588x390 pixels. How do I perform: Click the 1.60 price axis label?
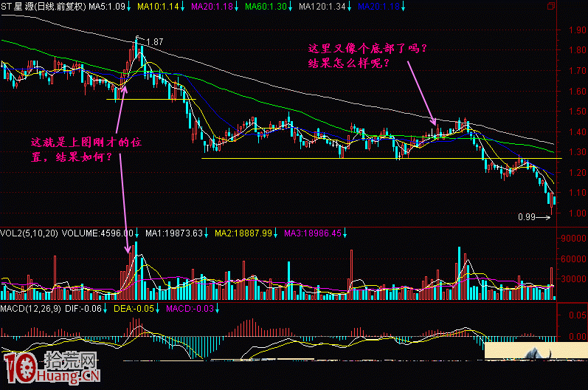(578, 91)
